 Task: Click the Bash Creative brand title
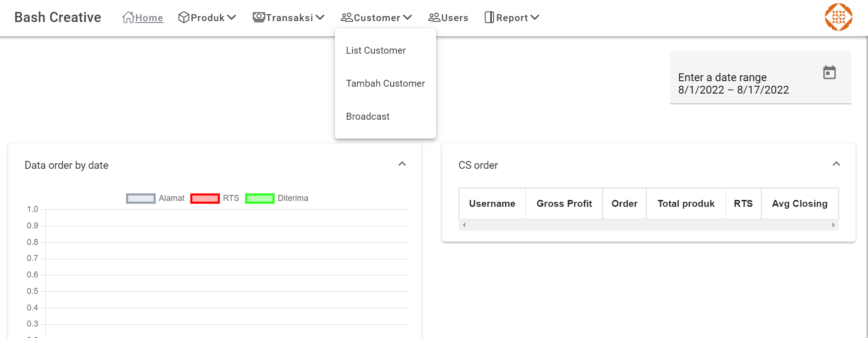coord(58,17)
